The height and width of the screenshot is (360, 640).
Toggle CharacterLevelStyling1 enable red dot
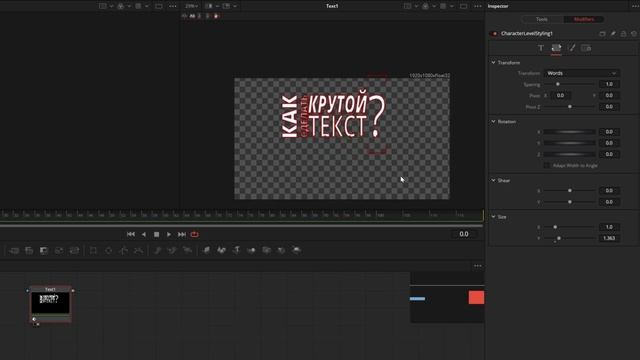pos(494,33)
